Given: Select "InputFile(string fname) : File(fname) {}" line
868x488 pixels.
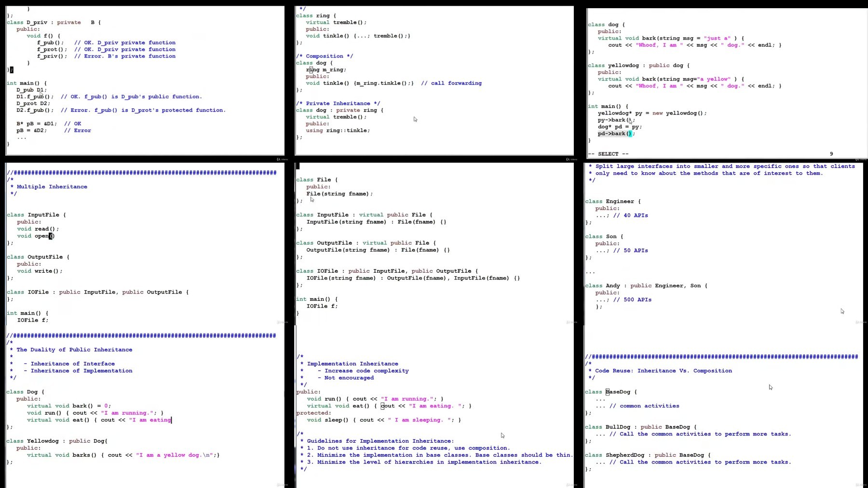Looking at the screenshot, I should click(x=376, y=222).
